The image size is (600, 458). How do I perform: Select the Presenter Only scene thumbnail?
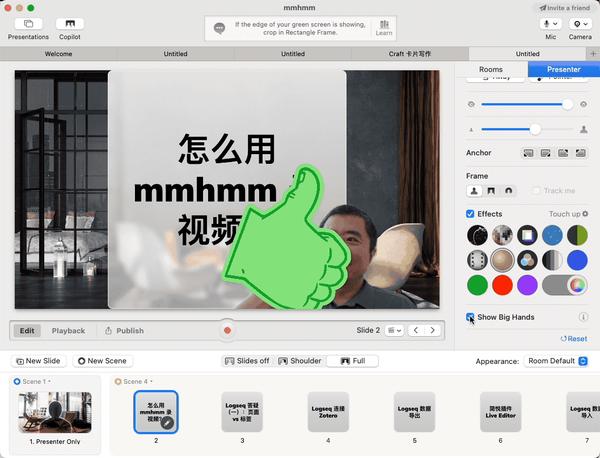55,412
